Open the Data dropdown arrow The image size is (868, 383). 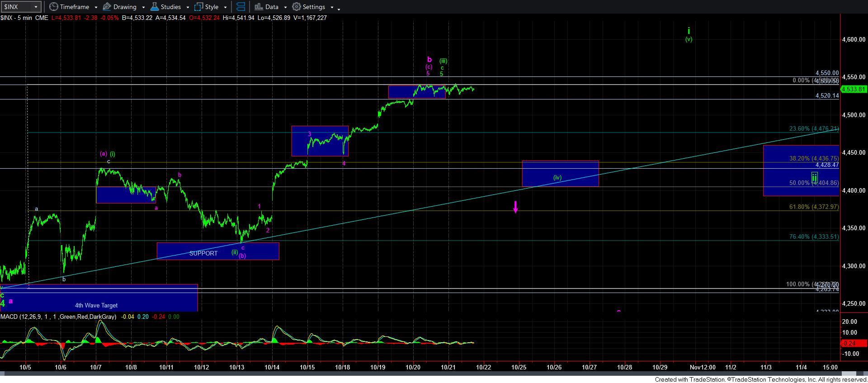click(x=285, y=7)
